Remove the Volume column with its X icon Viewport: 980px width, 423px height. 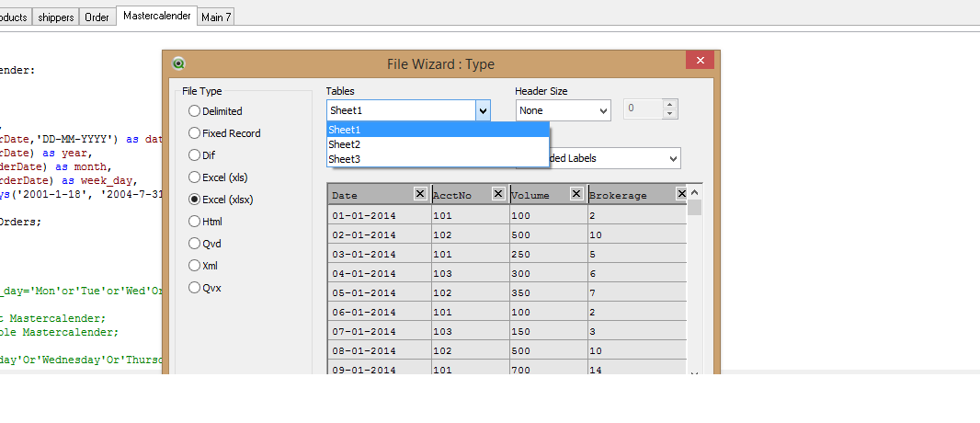click(x=576, y=194)
